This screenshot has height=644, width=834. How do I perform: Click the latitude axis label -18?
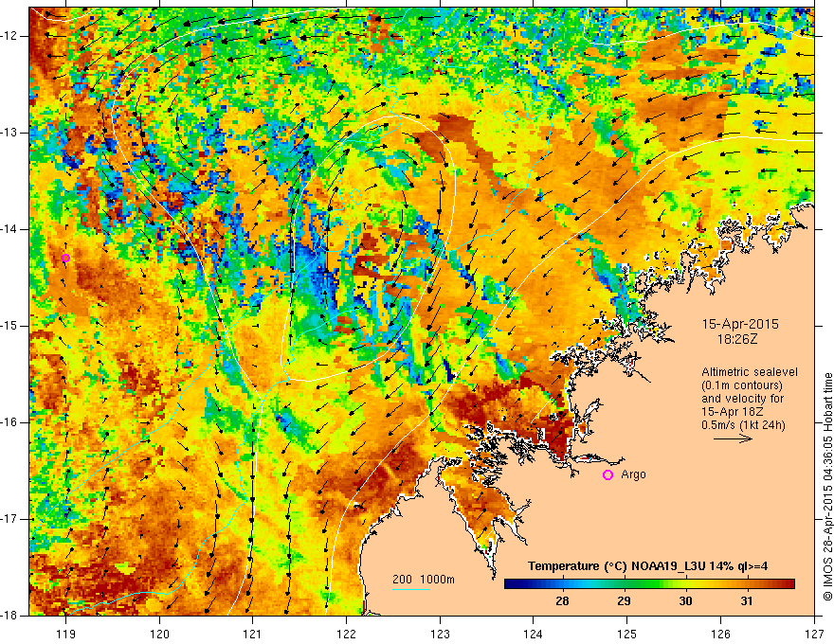[x=10, y=616]
